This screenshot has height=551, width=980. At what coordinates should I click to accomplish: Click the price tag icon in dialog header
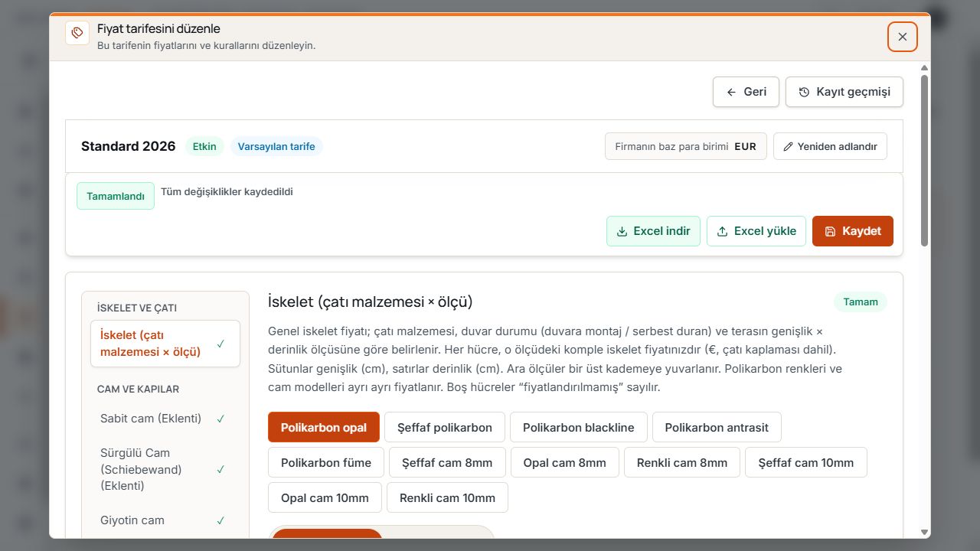pyautogui.click(x=77, y=33)
